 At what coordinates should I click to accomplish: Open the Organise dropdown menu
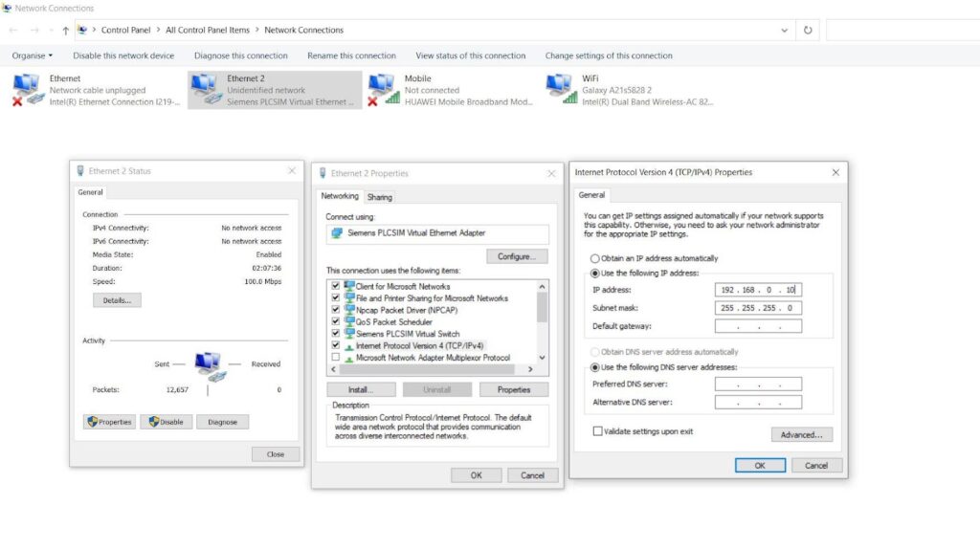point(32,55)
